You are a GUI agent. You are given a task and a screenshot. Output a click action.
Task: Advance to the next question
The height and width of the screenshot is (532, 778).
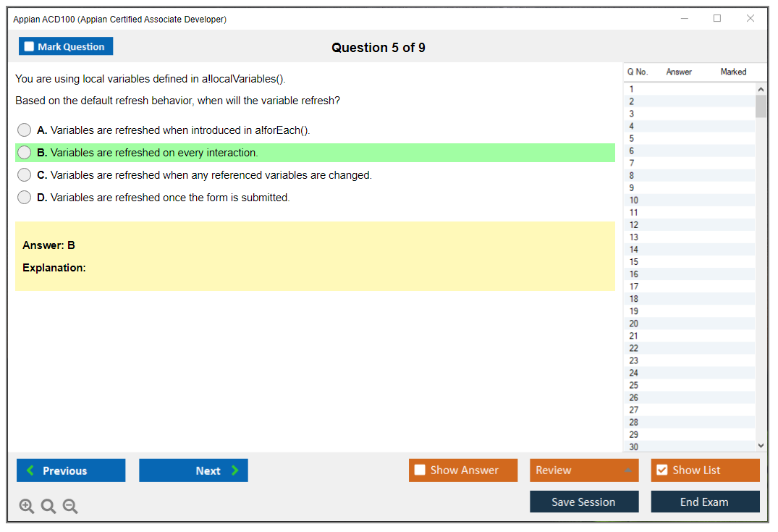[x=193, y=470]
